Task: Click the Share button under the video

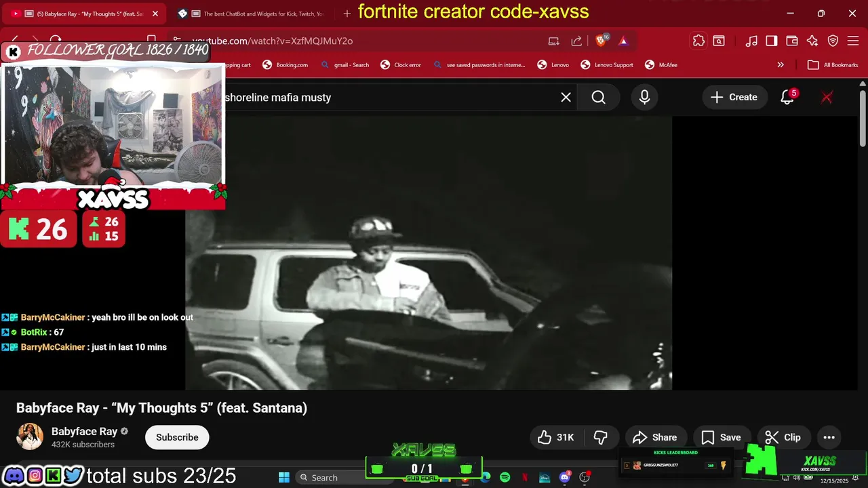Action: point(654,437)
